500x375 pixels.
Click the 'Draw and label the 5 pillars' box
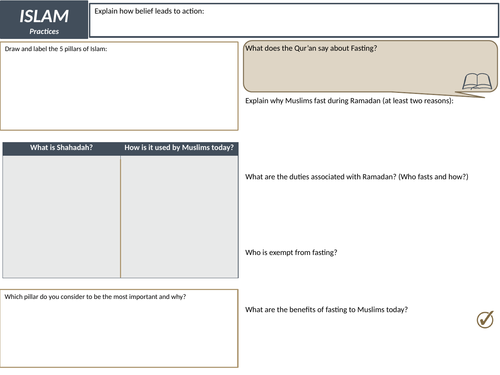click(119, 86)
